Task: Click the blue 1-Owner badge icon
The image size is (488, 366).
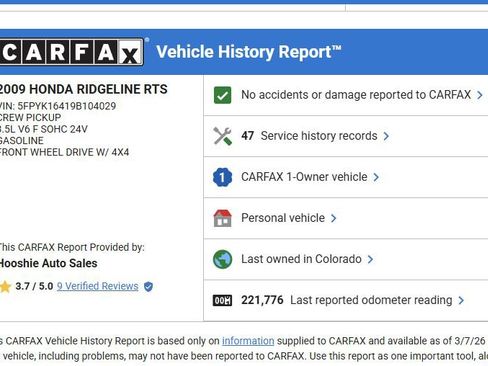Action: click(222, 177)
